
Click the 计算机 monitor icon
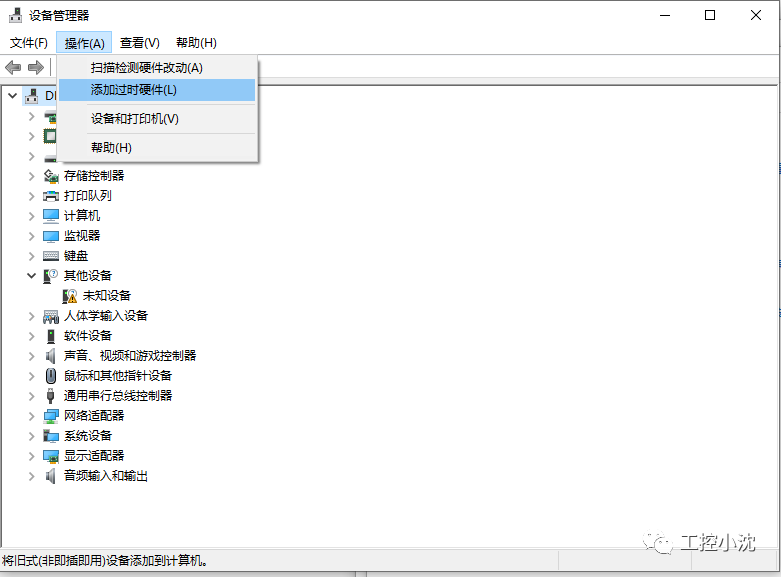51,216
